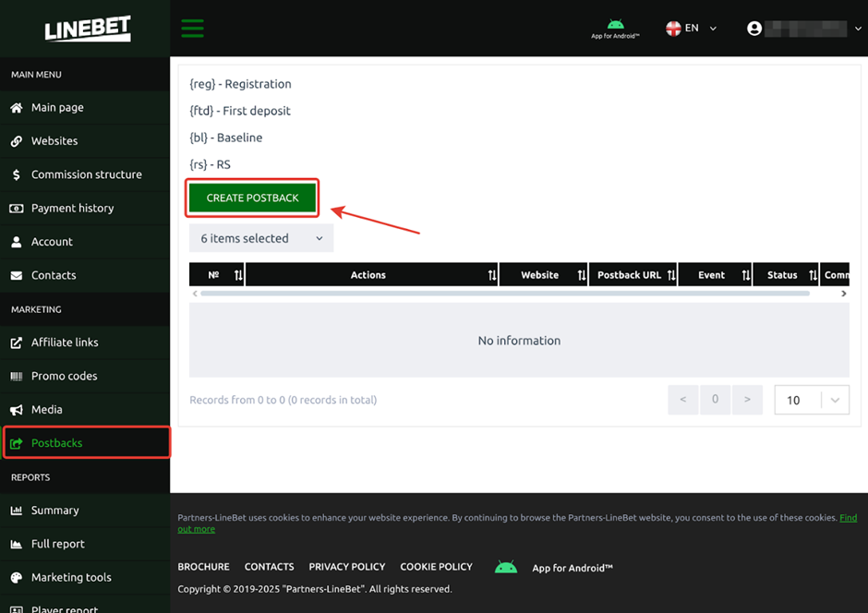Click the Account person icon
This screenshot has height=613, width=868.
pyautogui.click(x=17, y=242)
